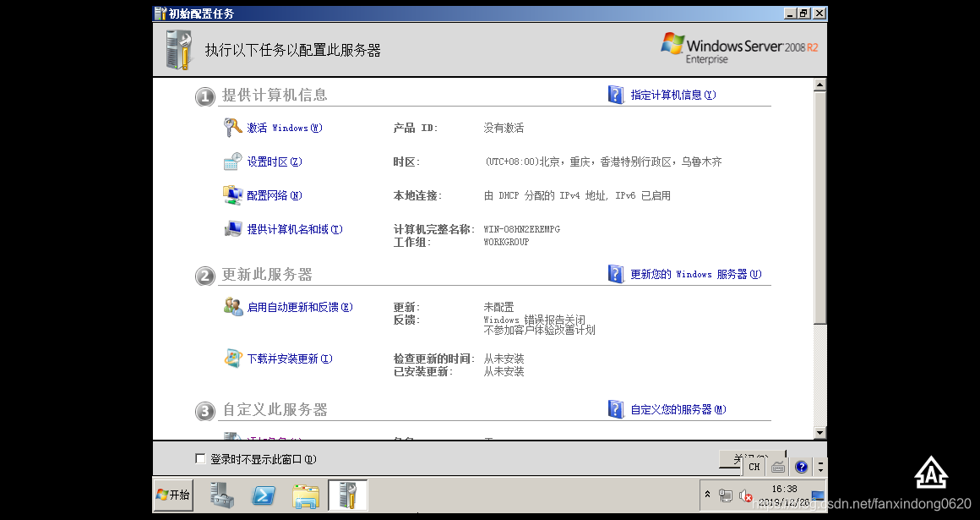Viewport: 980px width, 520px height.
Task: Click the language bar keyboard icon
Action: 778,467
